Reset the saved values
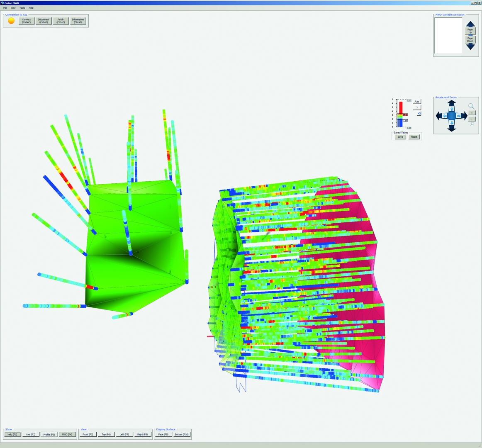The width and height of the screenshot is (482, 448). point(414,136)
